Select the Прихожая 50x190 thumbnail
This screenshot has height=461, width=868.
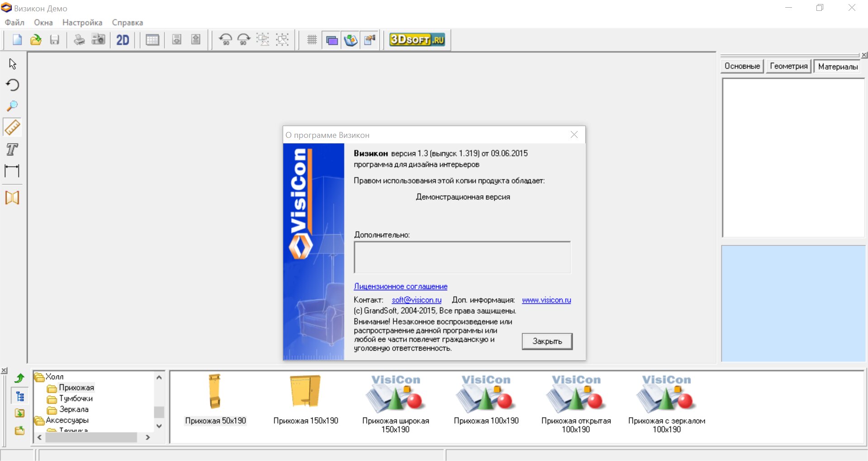tap(215, 400)
